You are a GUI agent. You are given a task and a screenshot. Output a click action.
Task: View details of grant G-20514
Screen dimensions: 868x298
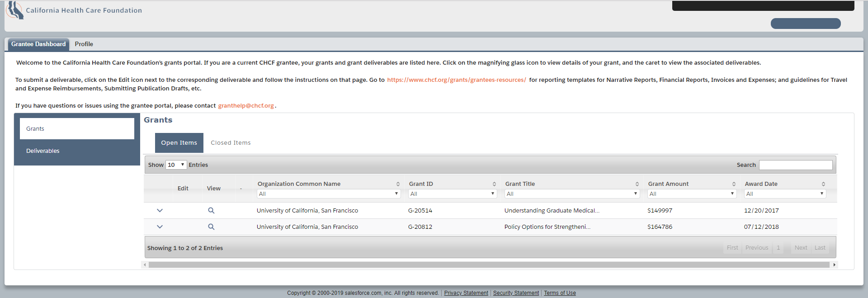click(x=211, y=210)
